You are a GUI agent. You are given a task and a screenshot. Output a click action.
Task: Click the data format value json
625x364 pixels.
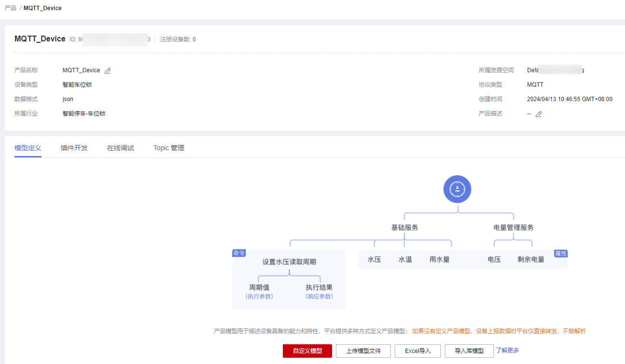pos(68,99)
